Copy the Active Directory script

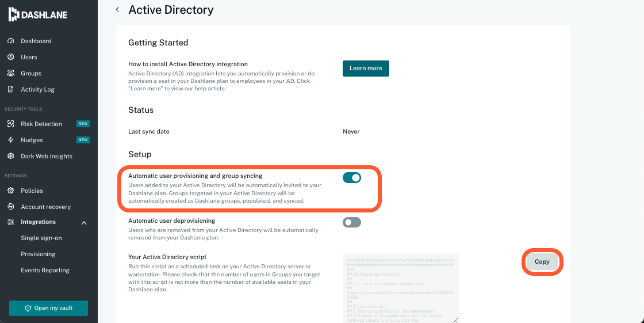542,261
